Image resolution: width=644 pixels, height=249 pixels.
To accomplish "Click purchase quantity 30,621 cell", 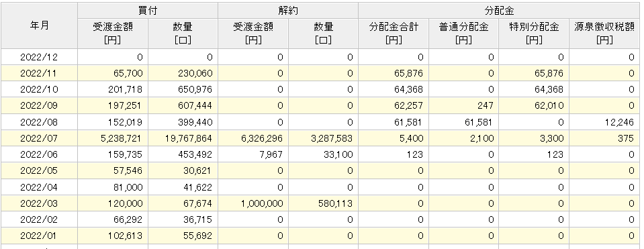I will [183, 171].
